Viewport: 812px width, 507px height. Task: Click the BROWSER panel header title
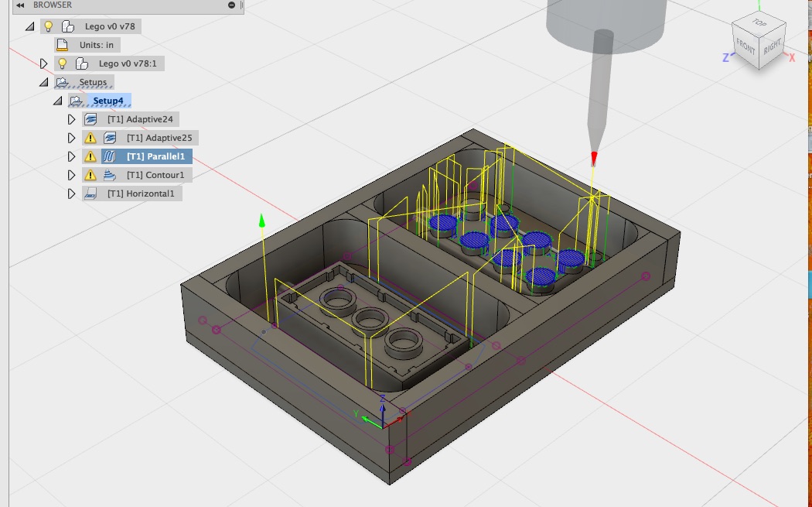tap(53, 5)
